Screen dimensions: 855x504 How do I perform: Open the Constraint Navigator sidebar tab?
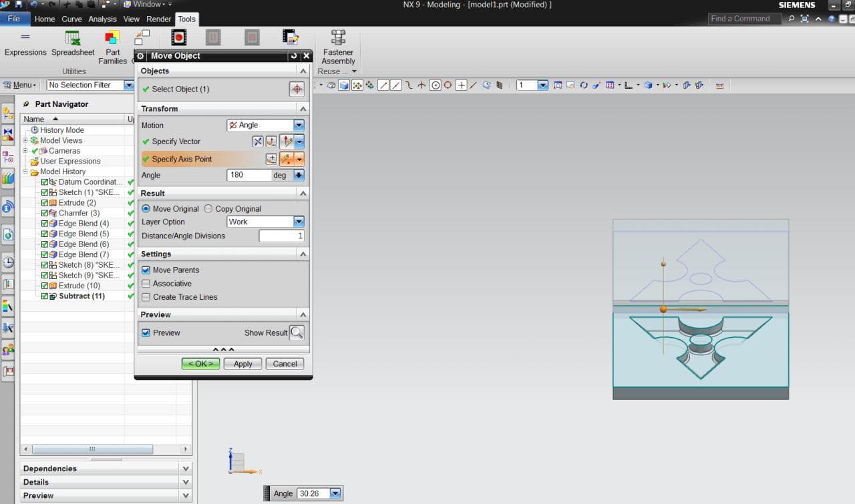(x=8, y=134)
